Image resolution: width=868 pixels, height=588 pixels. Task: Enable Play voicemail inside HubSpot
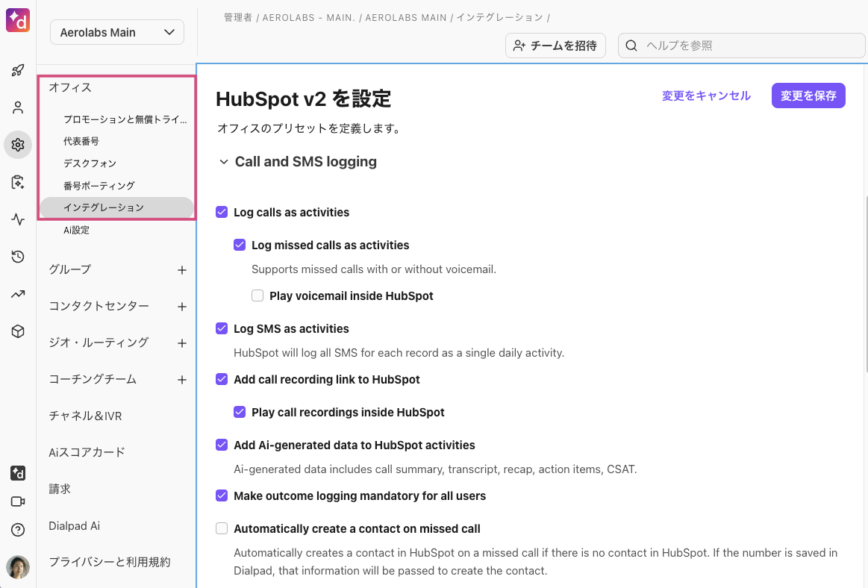point(257,295)
